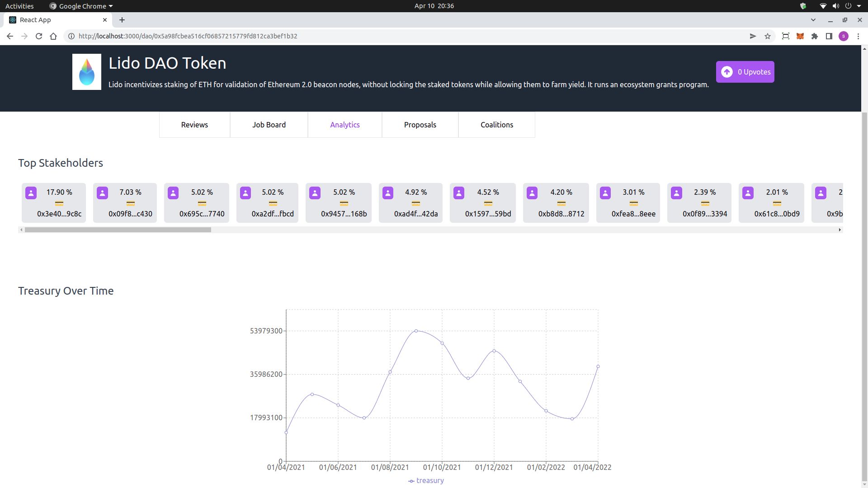Open the Chrome profile avatar
The width and height of the screenshot is (868, 488).
[x=844, y=36]
